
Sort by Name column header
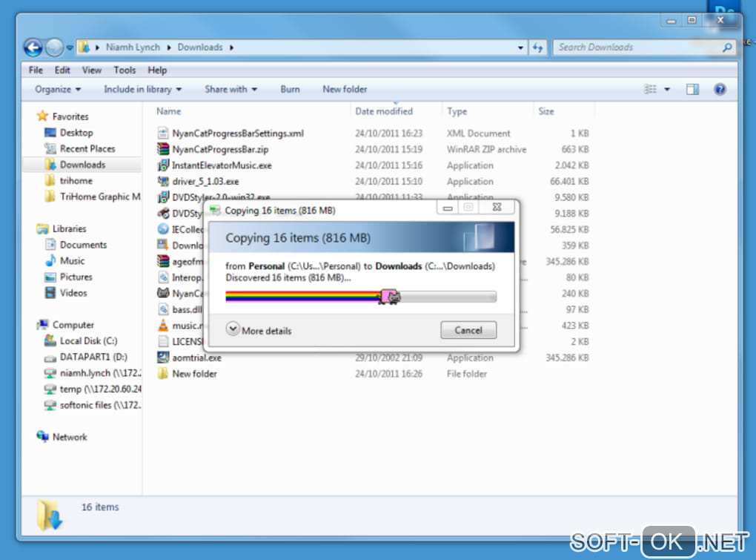(x=168, y=111)
